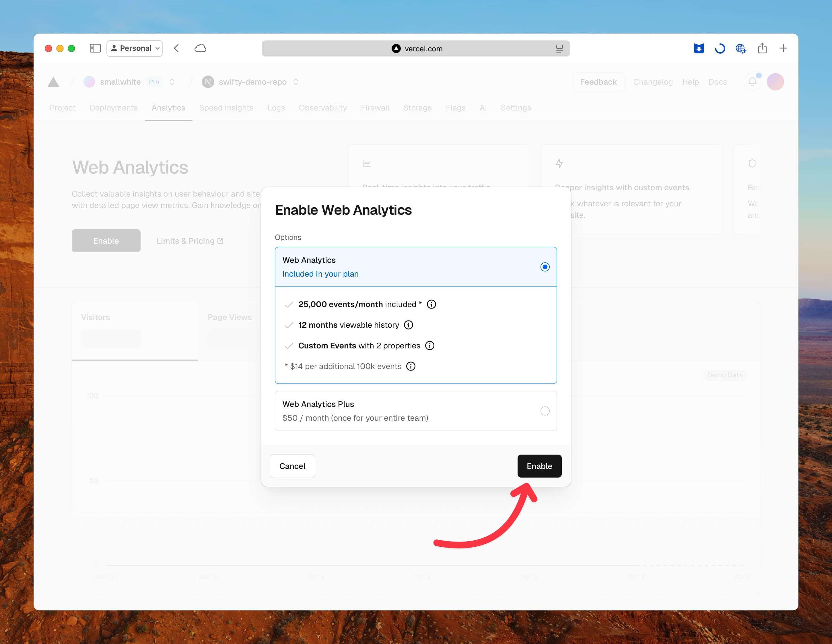This screenshot has width=832, height=644.
Task: Open a new tab with plus icon
Action: tap(783, 49)
